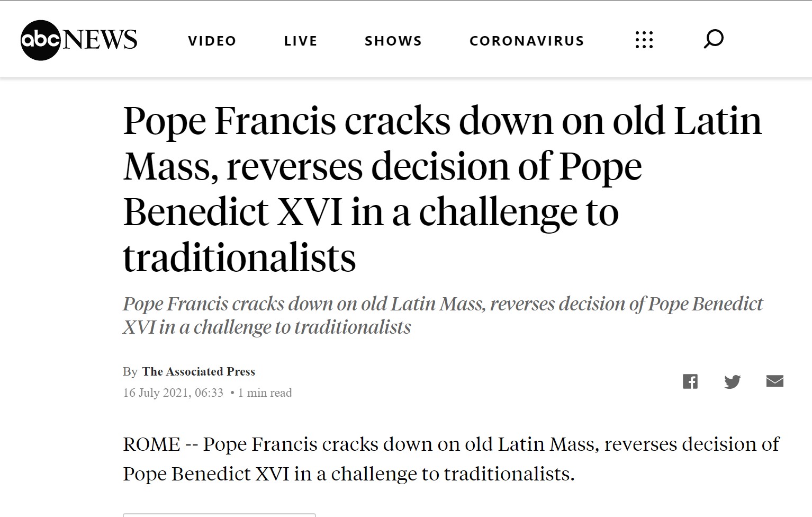Open the SHOWS menu item
Screen dimensions: 812x517
pyautogui.click(x=393, y=41)
